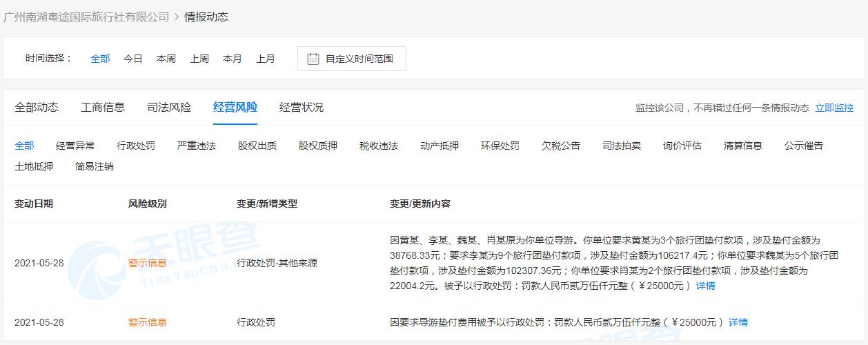The height and width of the screenshot is (345, 868).
Task: Filter by 公示催告 sub-category
Action: point(804,146)
